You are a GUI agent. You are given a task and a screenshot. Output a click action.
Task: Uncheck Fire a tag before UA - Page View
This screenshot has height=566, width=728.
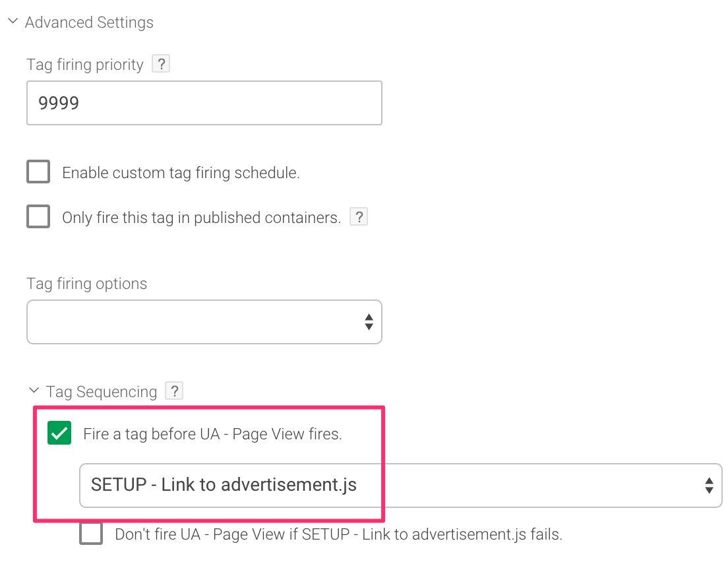point(59,433)
